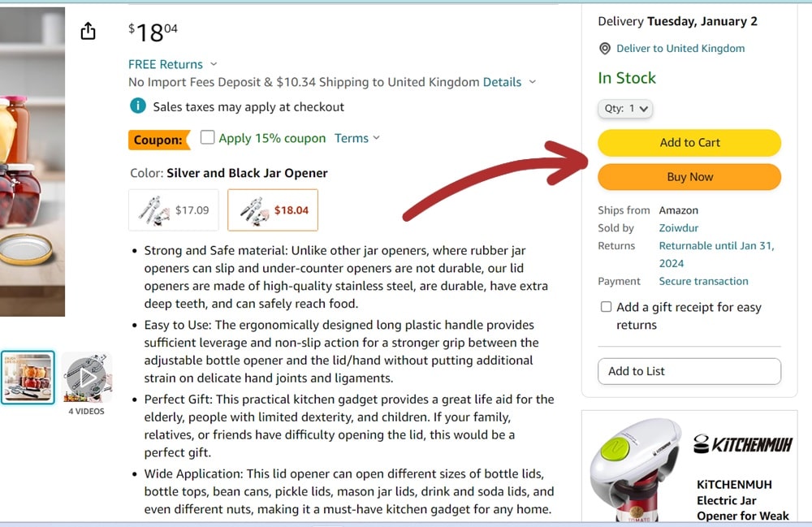
Task: Enable the gift receipt checkbox
Action: click(606, 307)
